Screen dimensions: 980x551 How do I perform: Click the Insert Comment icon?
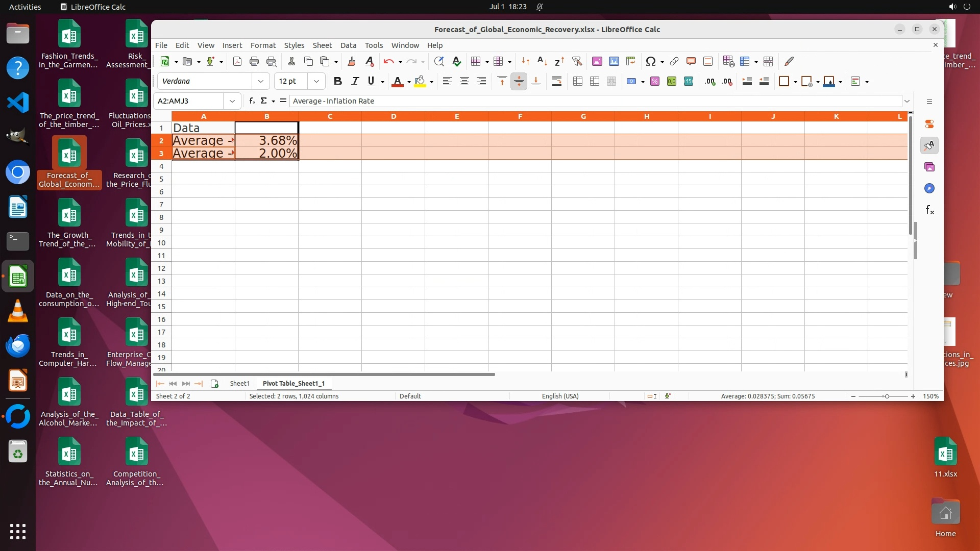click(x=691, y=62)
